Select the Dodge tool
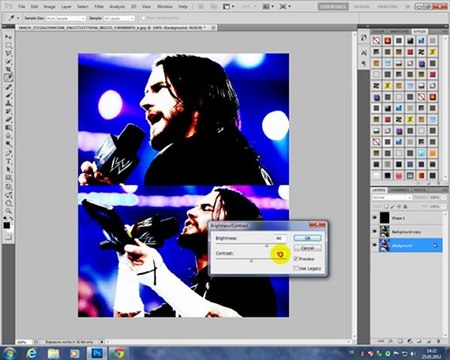Viewport: 450px width, 360px height. click(8, 144)
